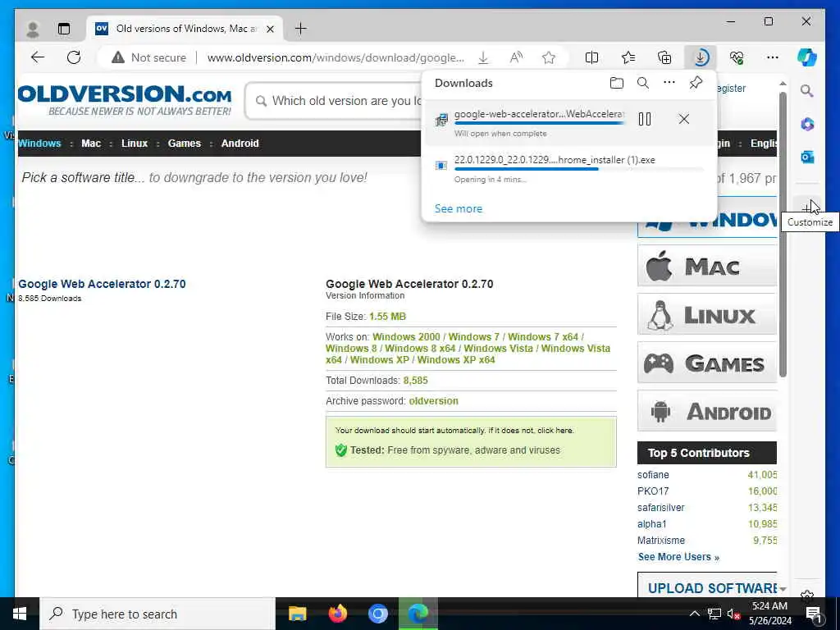The width and height of the screenshot is (840, 630).
Task: Open the tab actions menu icon
Action: point(64,29)
